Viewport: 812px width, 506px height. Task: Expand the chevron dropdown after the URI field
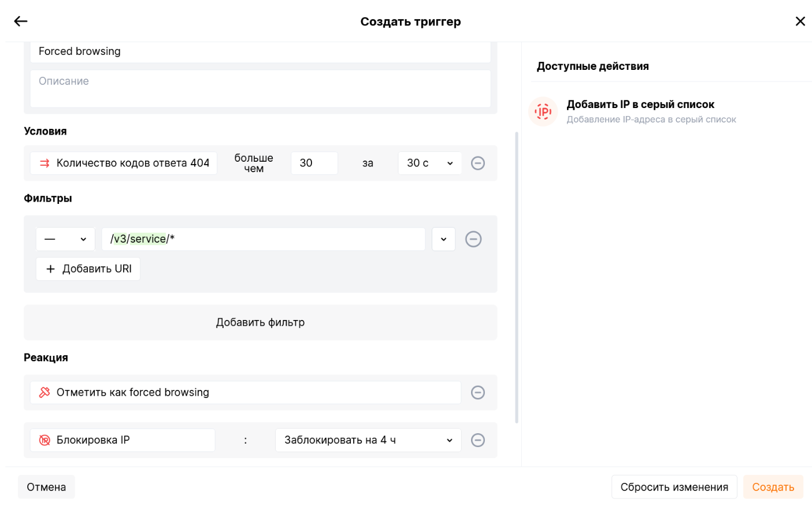point(444,239)
